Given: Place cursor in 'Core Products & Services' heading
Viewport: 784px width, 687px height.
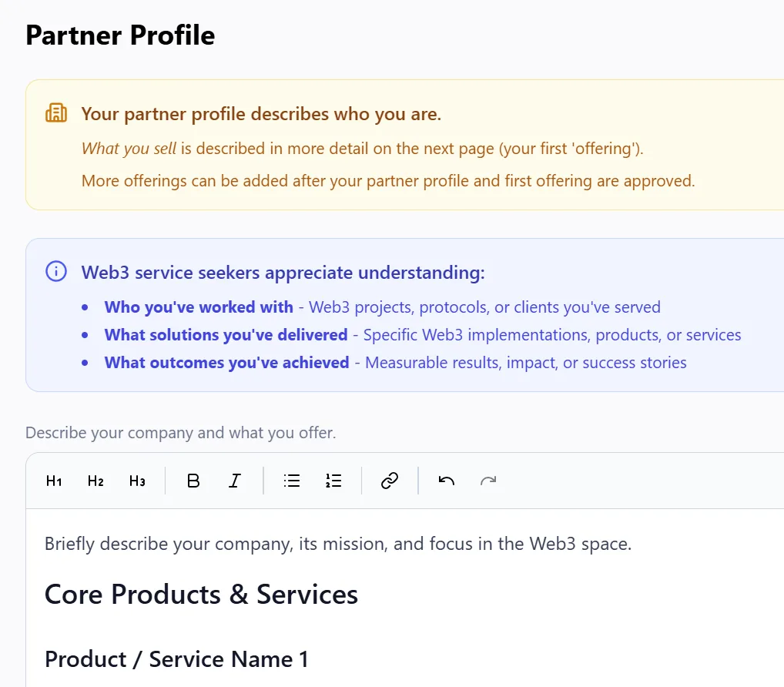Looking at the screenshot, I should [x=201, y=595].
